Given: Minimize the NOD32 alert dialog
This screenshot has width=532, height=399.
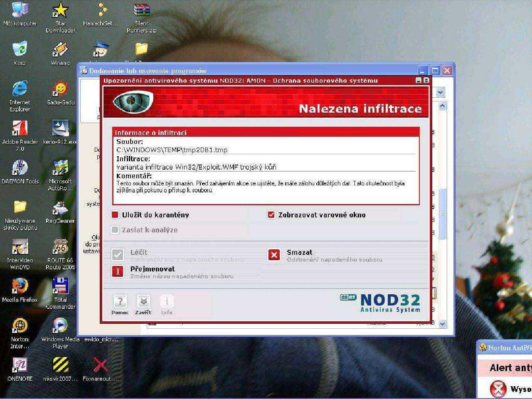Looking at the screenshot, I should (x=419, y=80).
